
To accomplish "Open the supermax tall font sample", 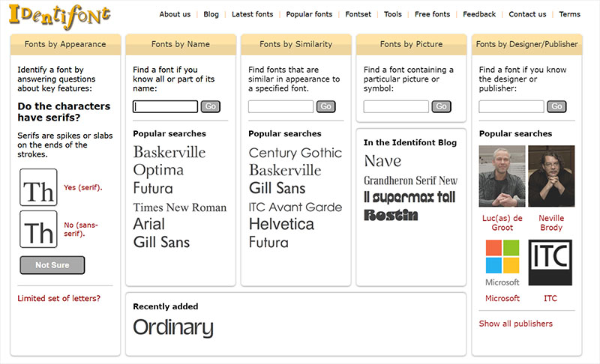I will (x=409, y=197).
